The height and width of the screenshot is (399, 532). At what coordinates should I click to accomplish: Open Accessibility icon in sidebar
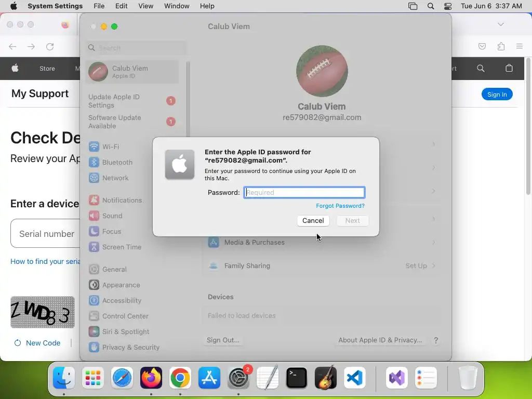point(94,301)
